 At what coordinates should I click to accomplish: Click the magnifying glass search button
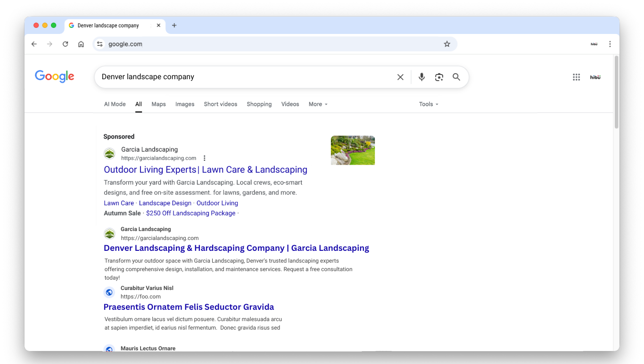pyautogui.click(x=456, y=77)
